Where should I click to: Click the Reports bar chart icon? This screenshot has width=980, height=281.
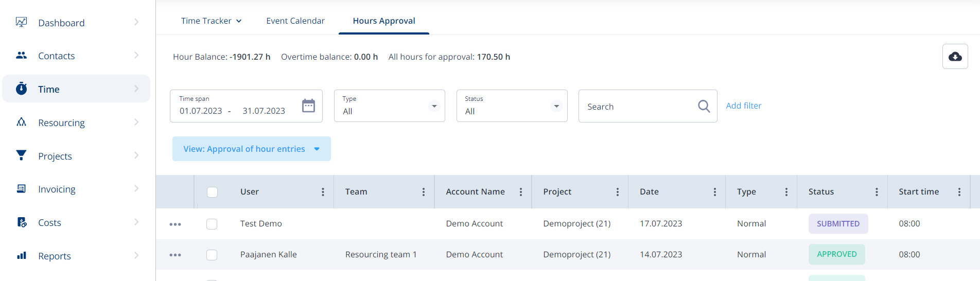(x=22, y=255)
